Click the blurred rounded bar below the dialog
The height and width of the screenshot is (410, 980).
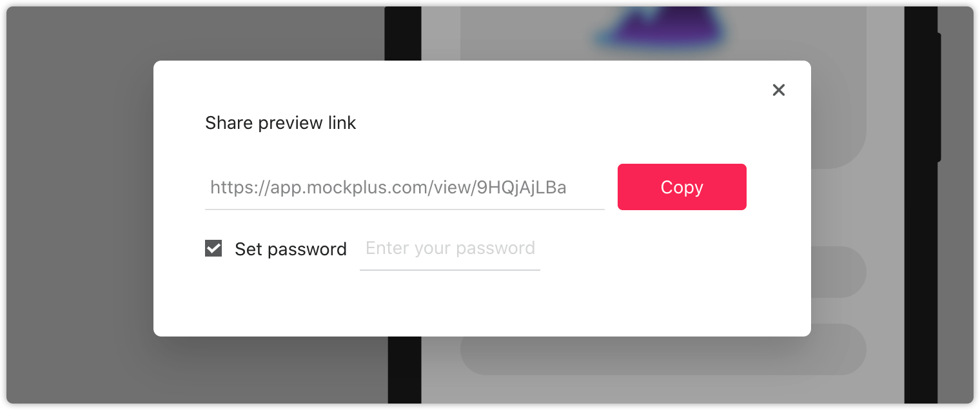663,356
